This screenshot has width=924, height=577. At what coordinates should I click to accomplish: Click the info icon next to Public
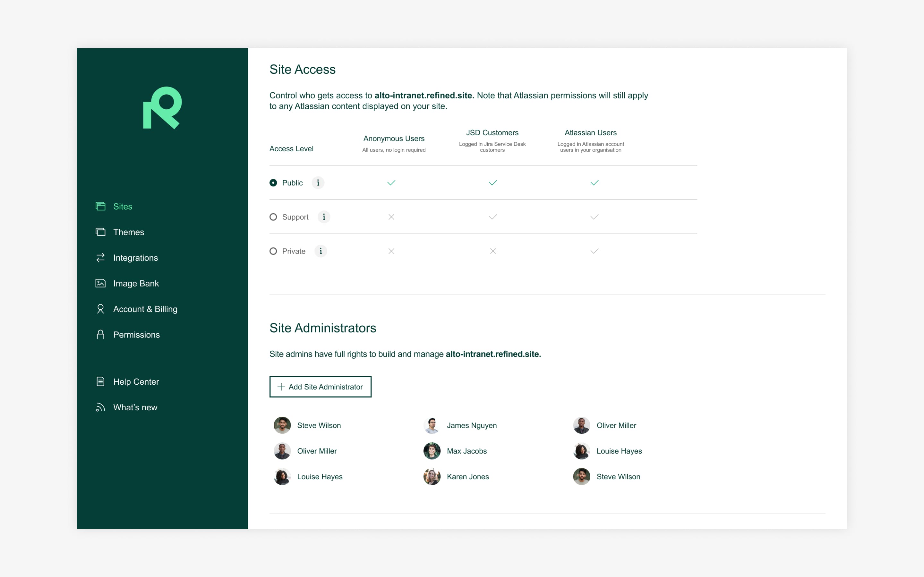coord(318,183)
